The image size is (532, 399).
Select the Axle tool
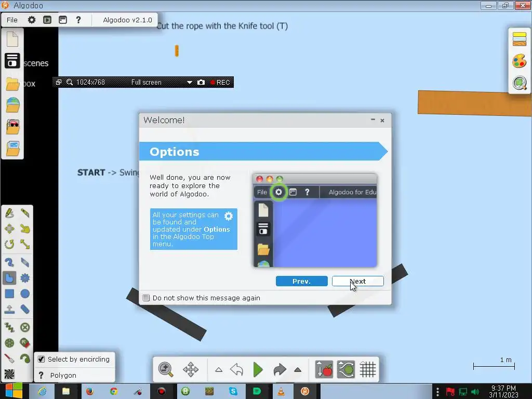coord(9,343)
